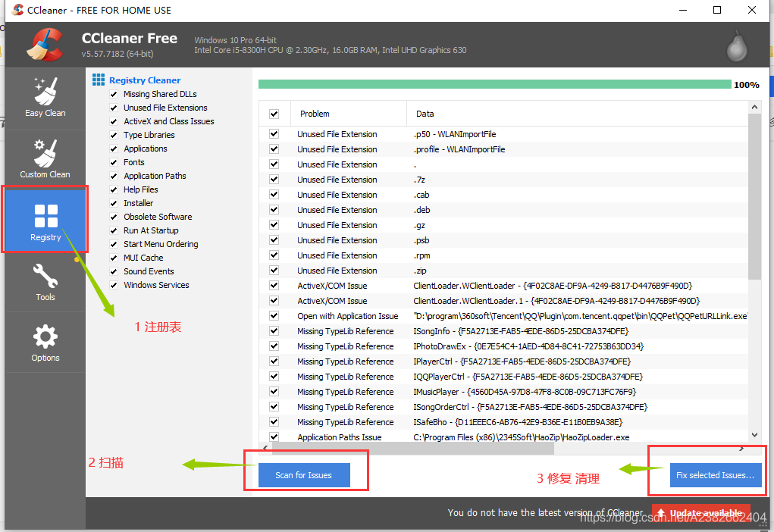Open the Options gear section

tap(45, 343)
